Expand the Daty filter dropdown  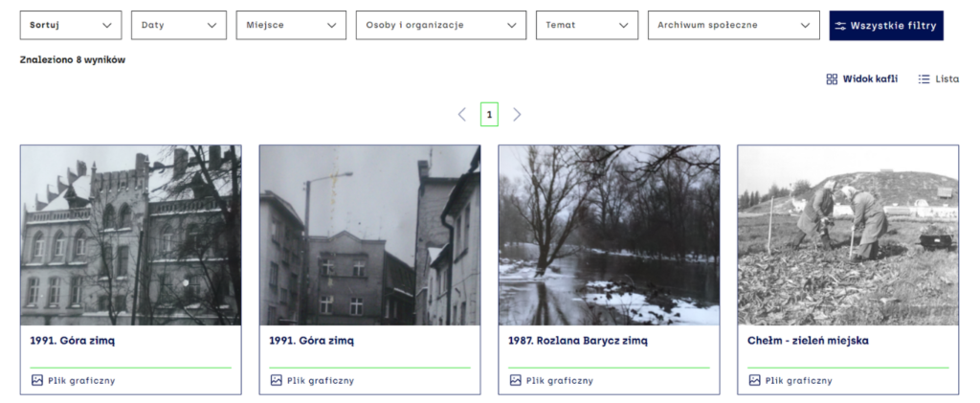179,25
